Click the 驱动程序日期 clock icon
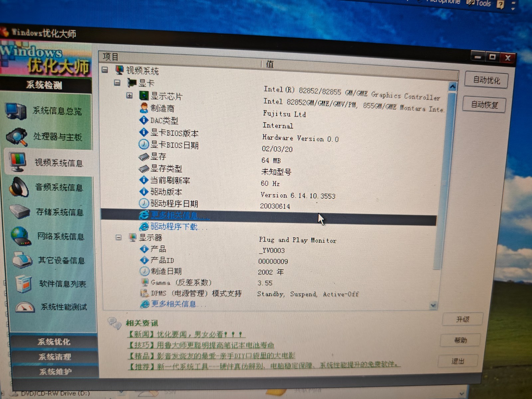Image resolution: width=532 pixels, height=399 pixels. coord(144,203)
